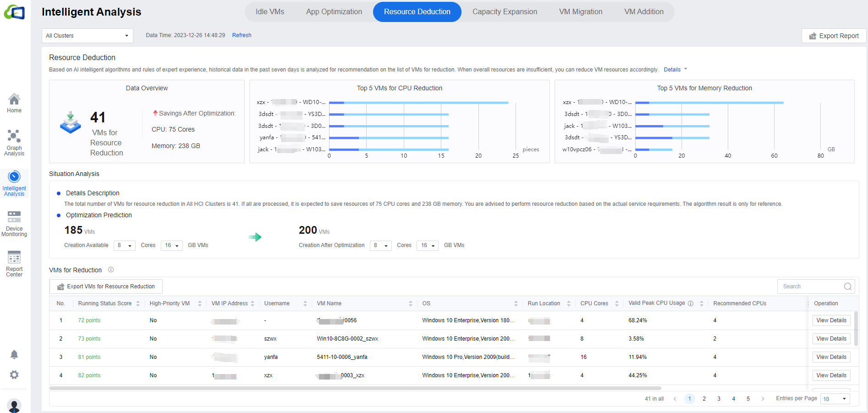Click the Refresh link
This screenshot has width=868, height=413.
242,35
